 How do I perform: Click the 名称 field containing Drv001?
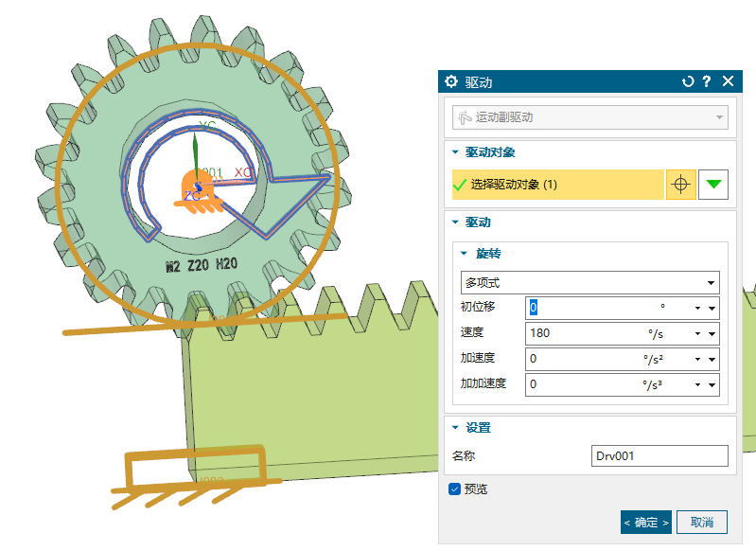[659, 456]
